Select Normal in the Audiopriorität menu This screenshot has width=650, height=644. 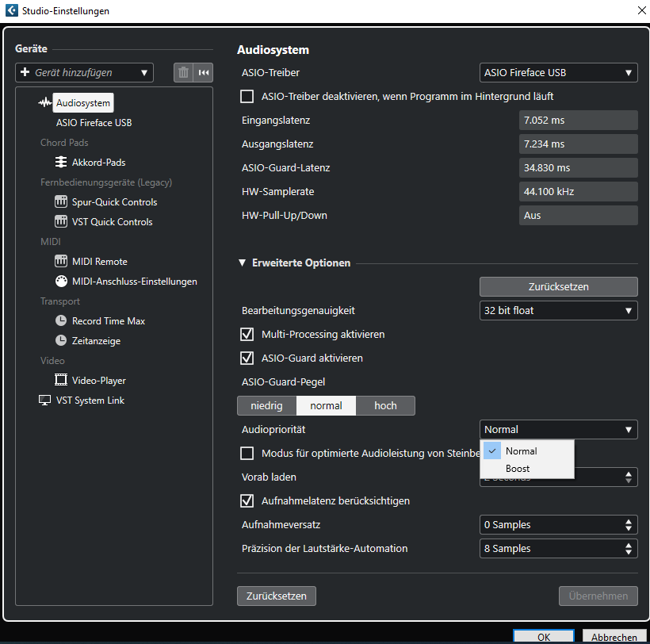click(521, 451)
